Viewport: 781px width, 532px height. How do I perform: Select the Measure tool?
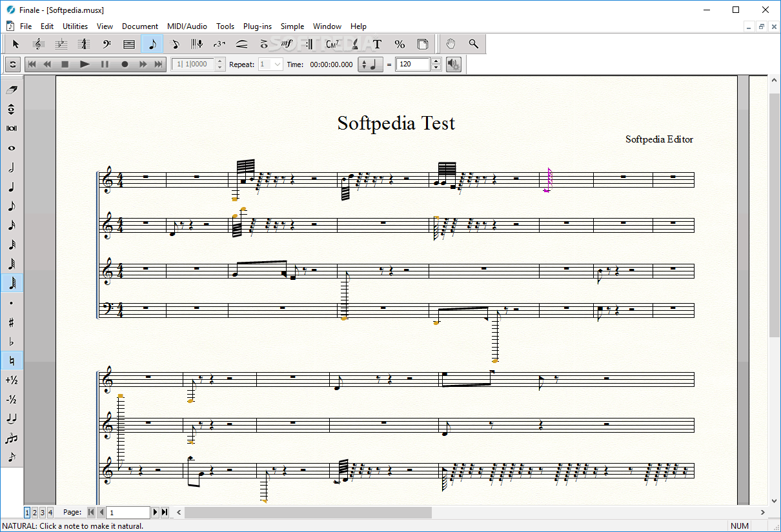point(129,44)
